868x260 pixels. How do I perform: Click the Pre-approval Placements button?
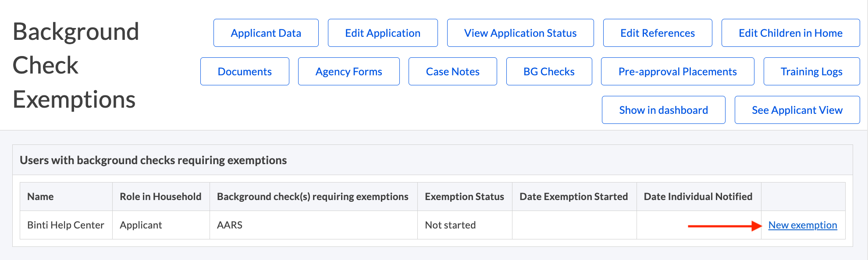pos(677,71)
